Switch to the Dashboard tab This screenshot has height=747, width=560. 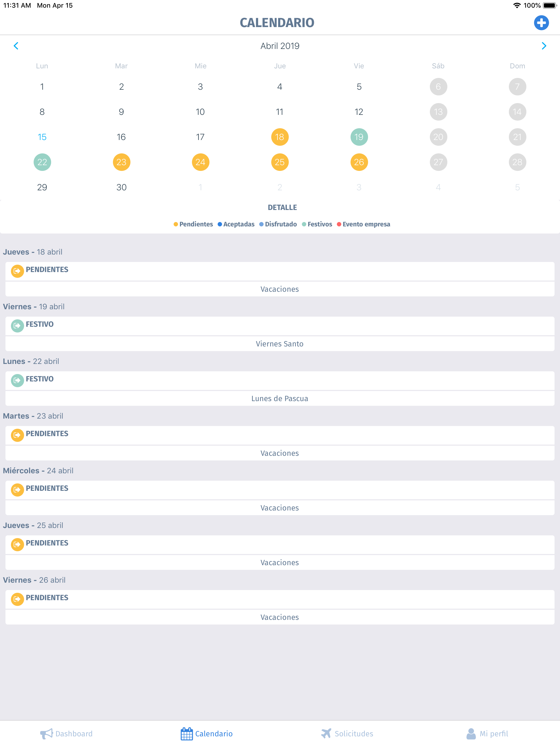coord(66,733)
